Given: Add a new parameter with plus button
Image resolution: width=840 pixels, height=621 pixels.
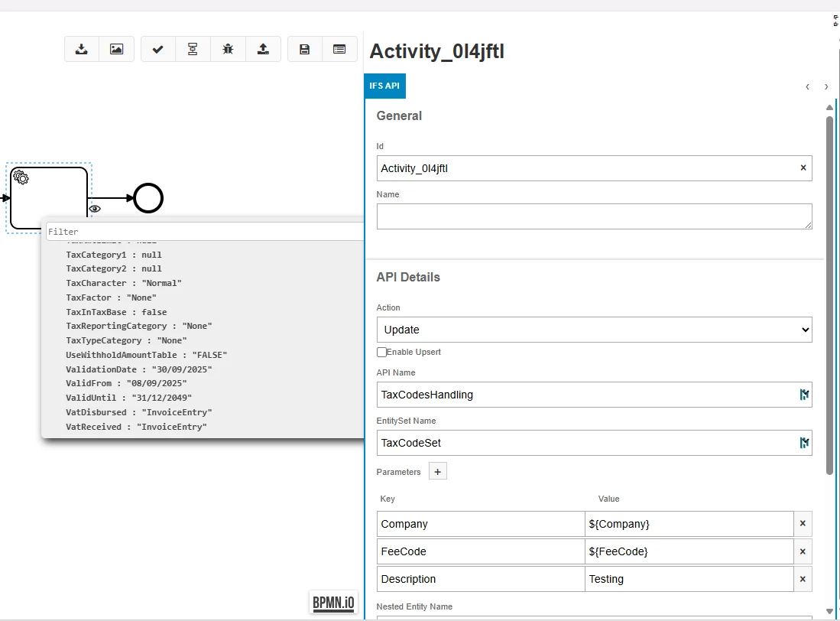Looking at the screenshot, I should pos(438,472).
